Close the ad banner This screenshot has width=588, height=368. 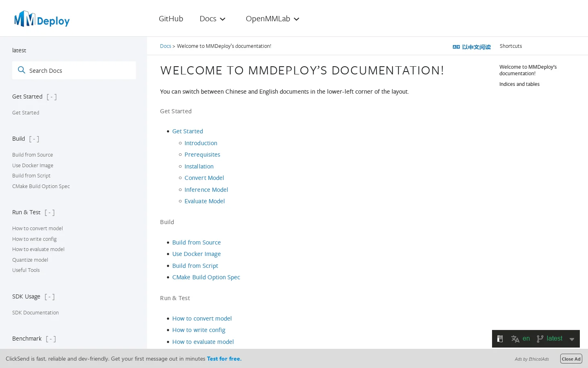click(571, 359)
